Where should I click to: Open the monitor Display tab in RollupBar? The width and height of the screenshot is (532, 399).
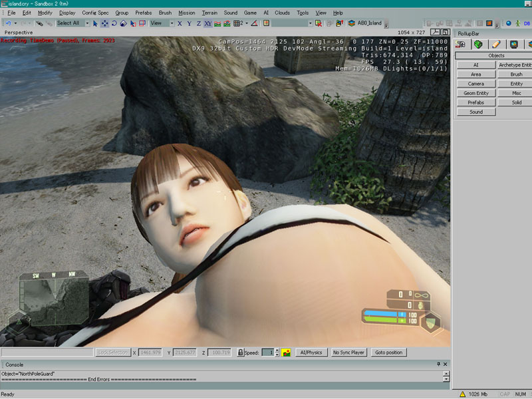click(x=514, y=45)
